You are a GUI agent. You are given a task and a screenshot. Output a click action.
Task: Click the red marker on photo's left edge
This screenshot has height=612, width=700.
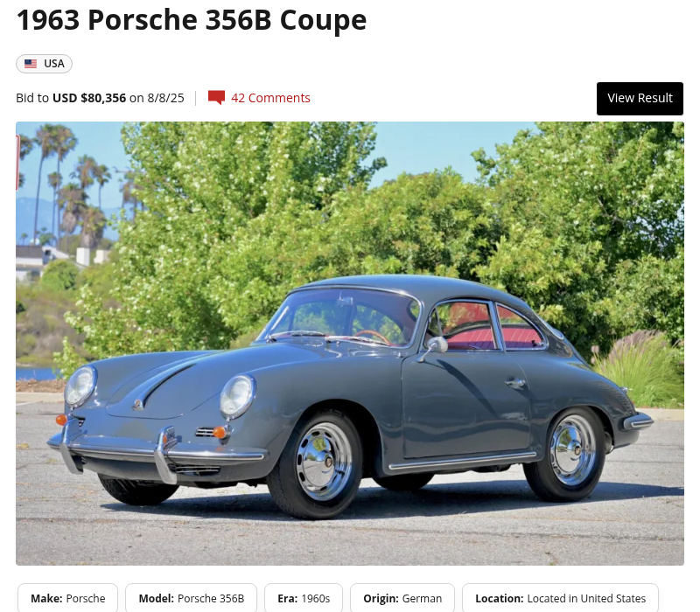tap(17, 163)
